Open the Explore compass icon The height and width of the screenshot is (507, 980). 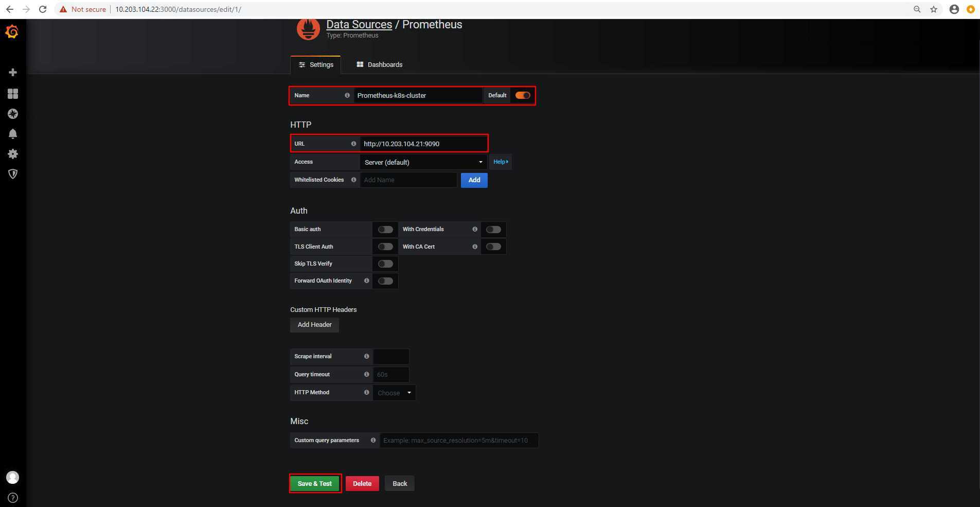point(13,114)
